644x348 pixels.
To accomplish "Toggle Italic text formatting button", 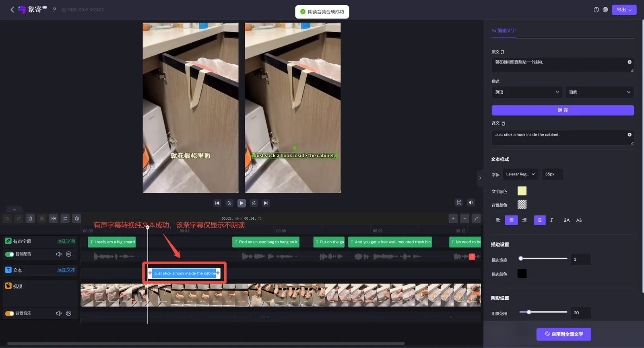I will coord(551,220).
